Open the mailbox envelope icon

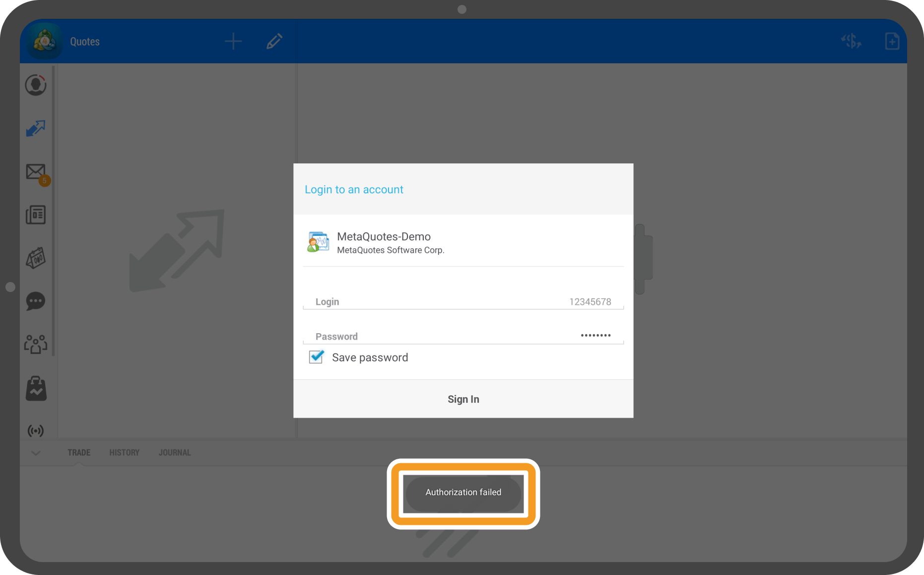(36, 172)
